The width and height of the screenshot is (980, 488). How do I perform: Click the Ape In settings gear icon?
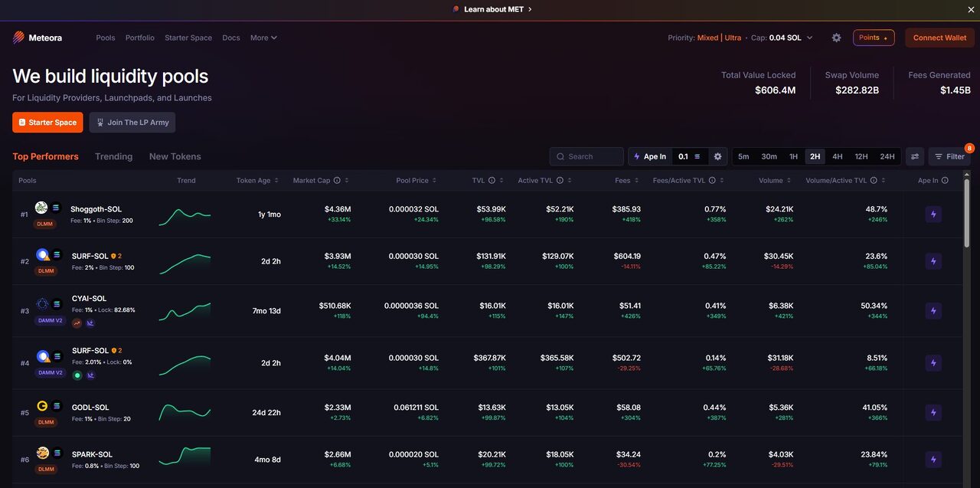tap(717, 156)
